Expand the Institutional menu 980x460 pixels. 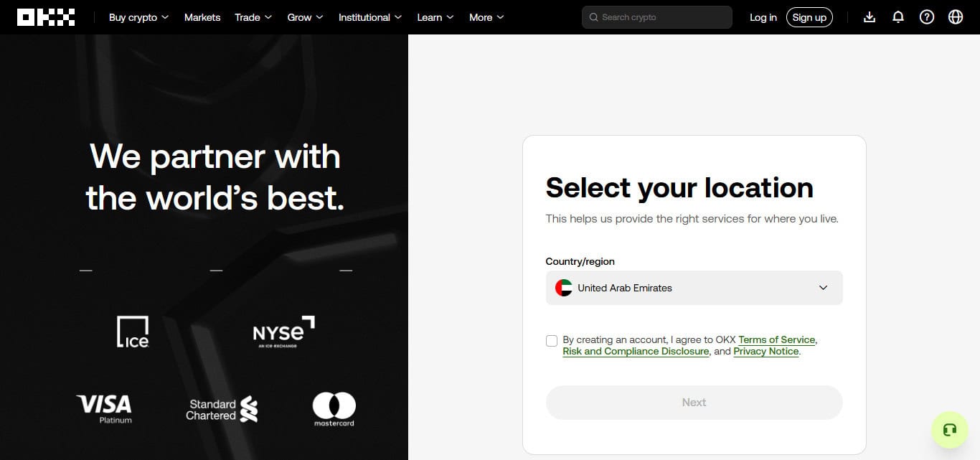point(370,17)
